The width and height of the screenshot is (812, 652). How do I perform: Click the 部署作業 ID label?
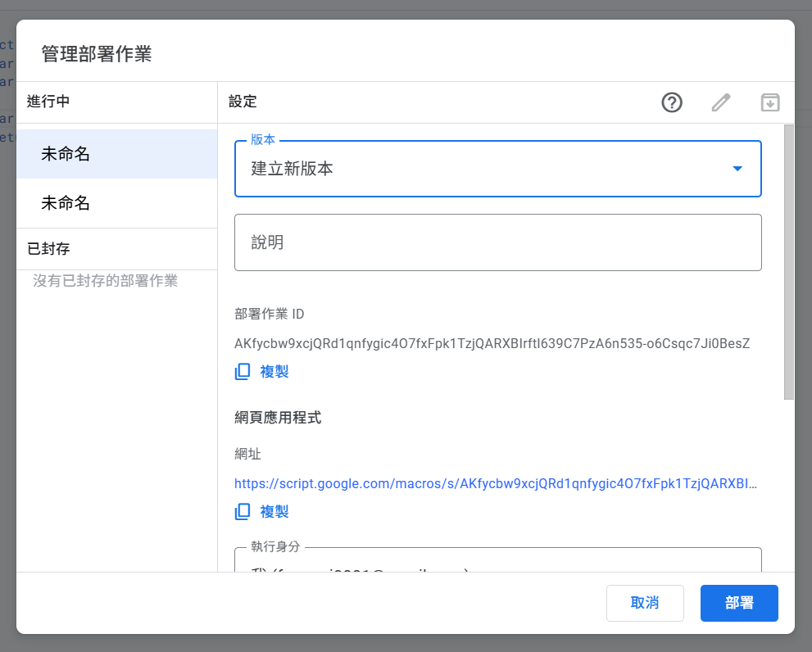270,314
